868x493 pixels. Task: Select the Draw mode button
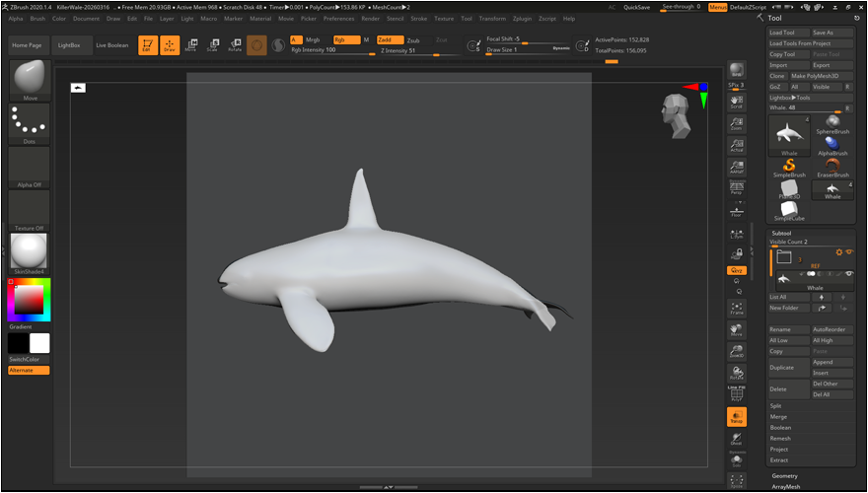(169, 45)
